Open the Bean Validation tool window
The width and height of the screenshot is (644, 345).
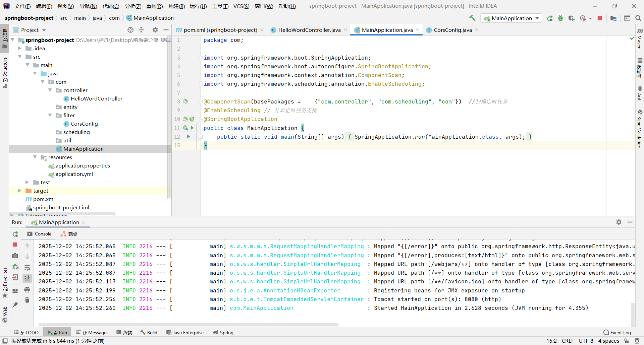coord(640,129)
